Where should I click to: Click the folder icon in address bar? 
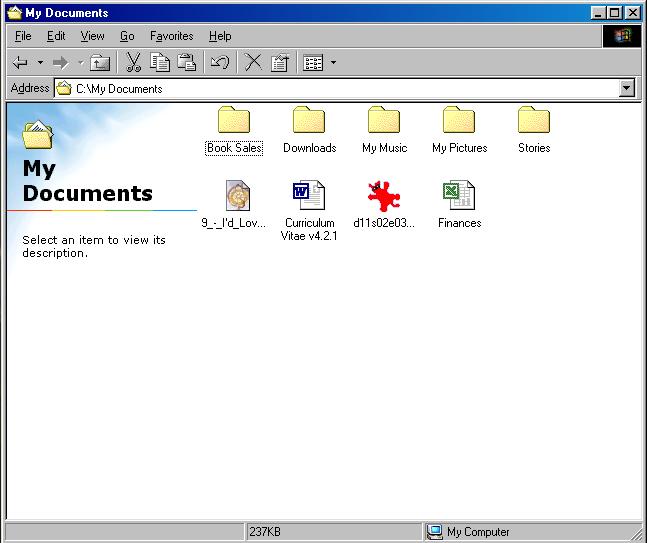point(64,88)
